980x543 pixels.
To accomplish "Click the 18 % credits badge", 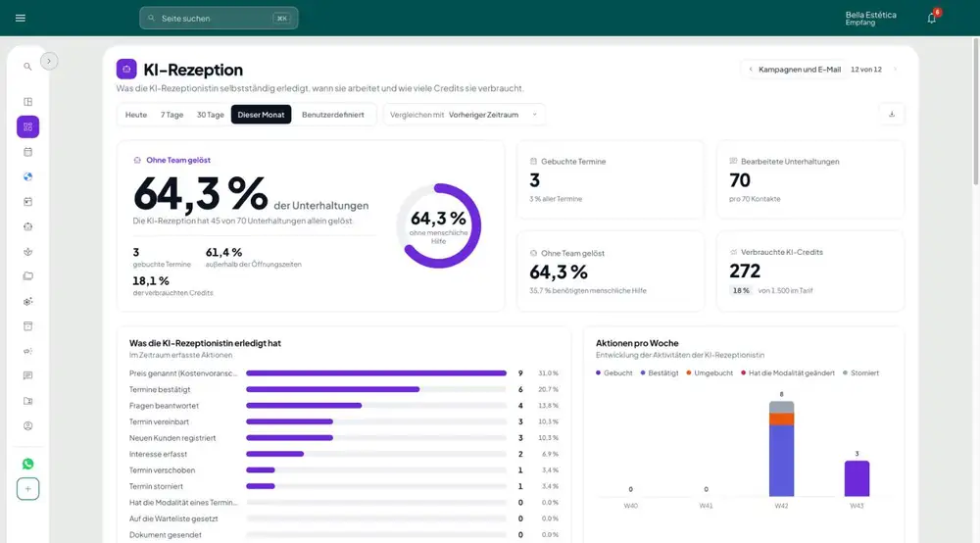I will coord(741,290).
